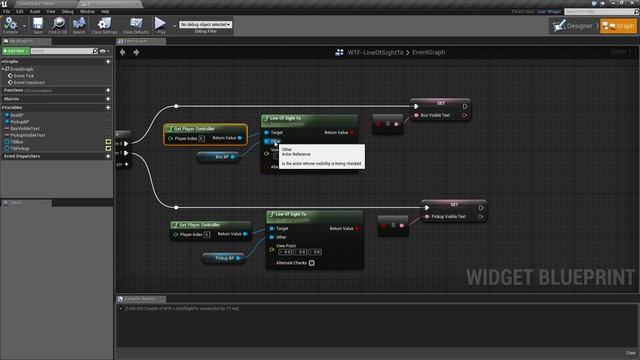Select Event Tick in the graph tree
The image size is (640, 360).
tap(24, 76)
